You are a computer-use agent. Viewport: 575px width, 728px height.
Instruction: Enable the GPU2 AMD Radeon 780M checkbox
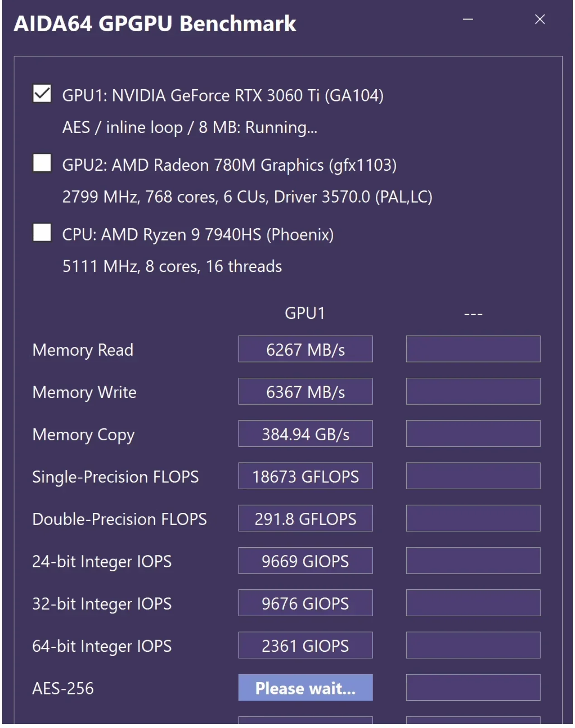(42, 163)
